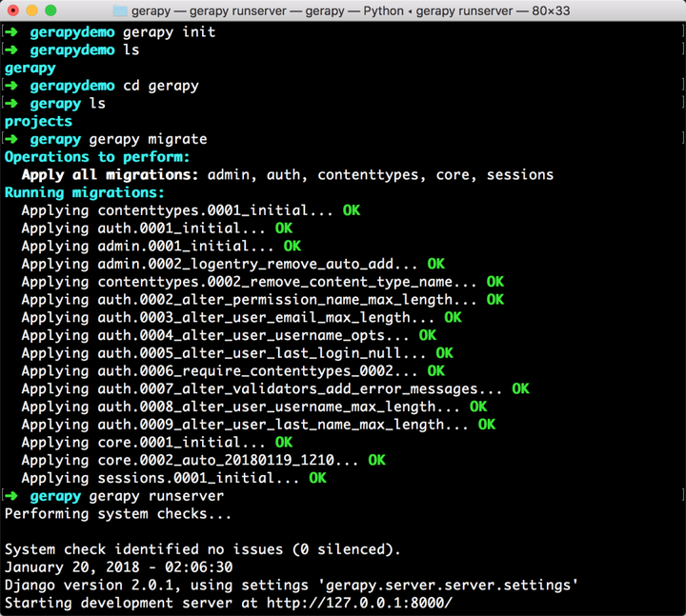
Task: Click 'auth.0004_alter_user_username_opts' line
Action: coord(229,335)
